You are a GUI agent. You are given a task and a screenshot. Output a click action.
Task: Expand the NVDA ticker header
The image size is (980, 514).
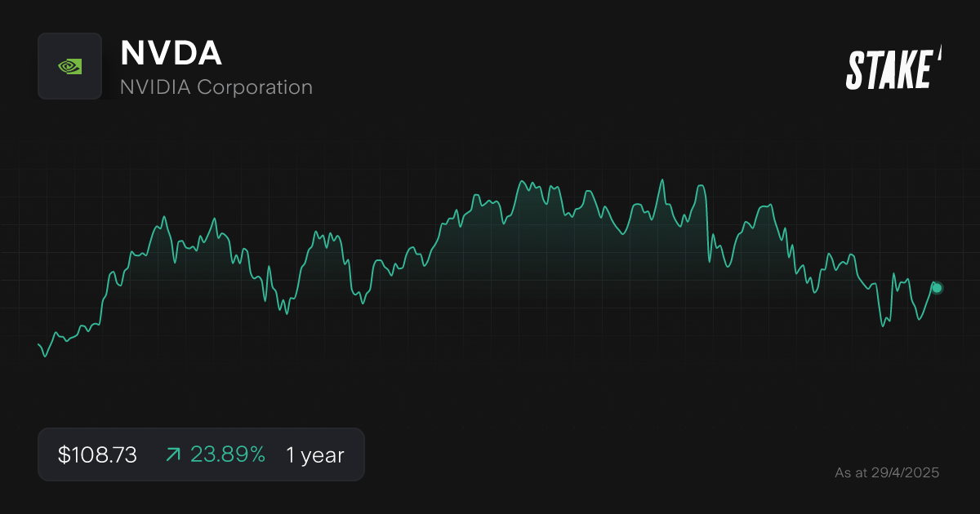(171, 53)
